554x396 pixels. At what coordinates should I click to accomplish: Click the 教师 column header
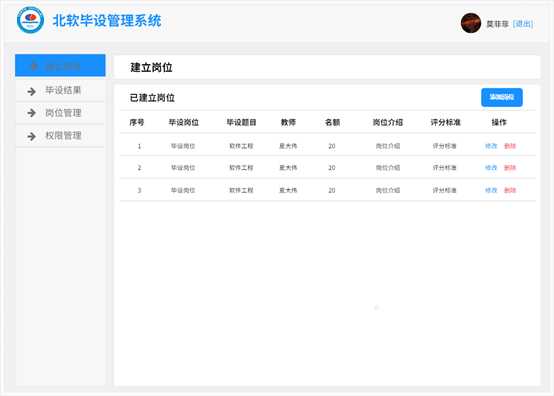(288, 122)
